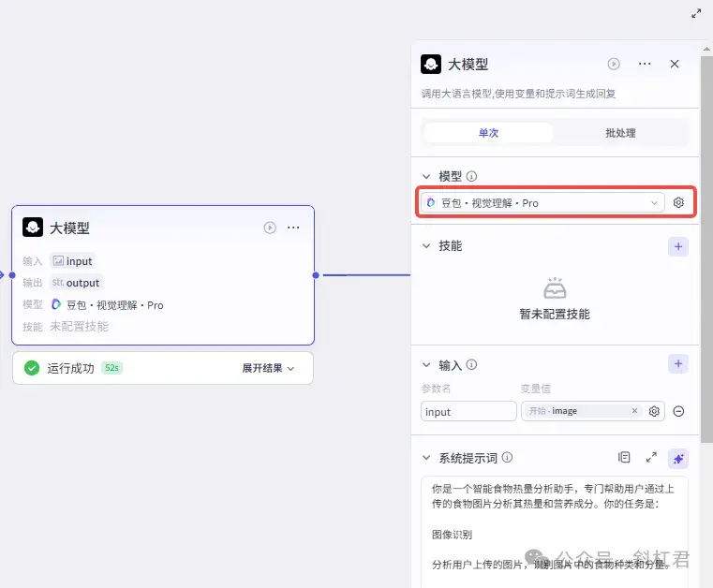Optimize prompt with AI sparkle button

[678, 459]
